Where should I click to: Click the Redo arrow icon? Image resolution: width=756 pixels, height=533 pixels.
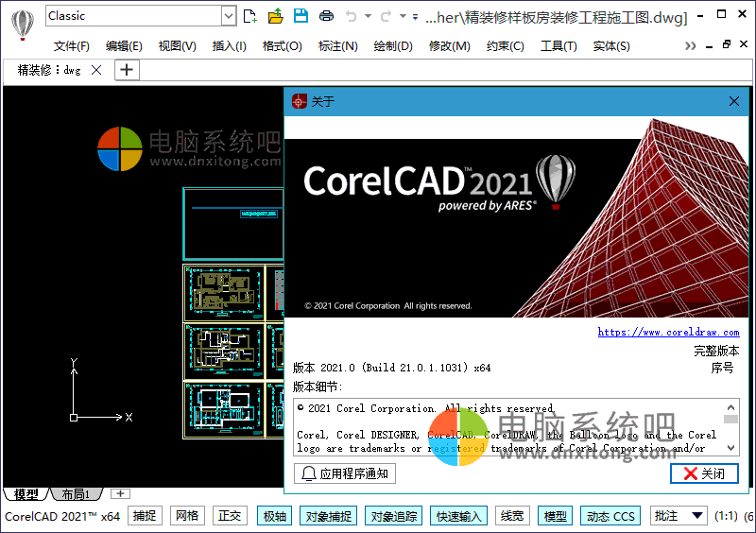pos(386,16)
